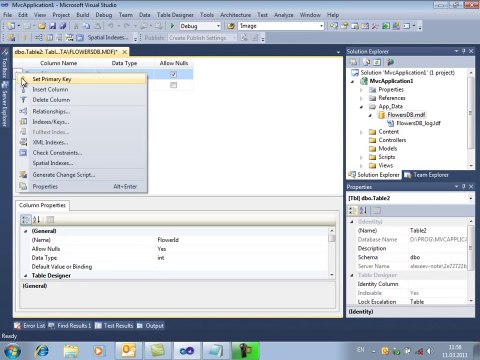This screenshot has width=480, height=360.
Task: Open the Debug configuration dropdown
Action: pos(218,26)
